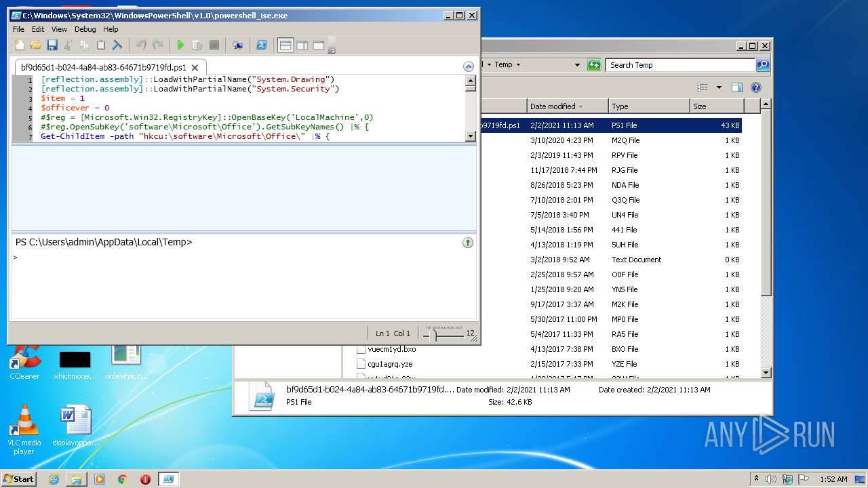The image size is (868, 488).
Task: Click the Save script icon
Action: (52, 45)
